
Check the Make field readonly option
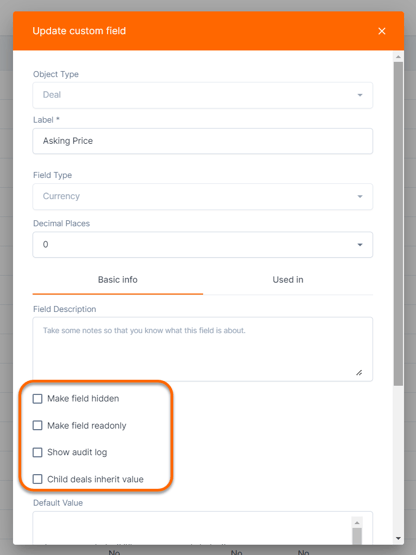pyautogui.click(x=38, y=425)
